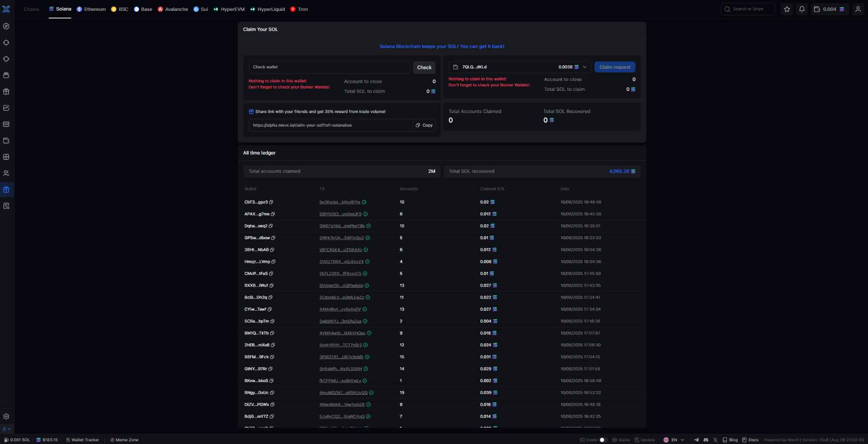Open the Discord icon in footer

click(706, 440)
